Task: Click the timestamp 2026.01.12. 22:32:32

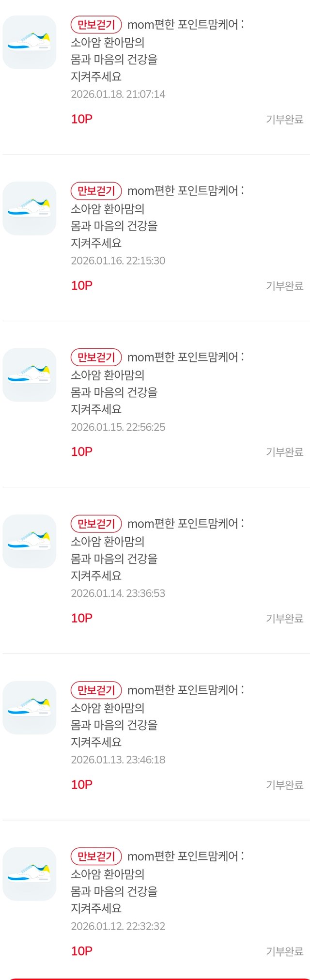Action: 118,926
